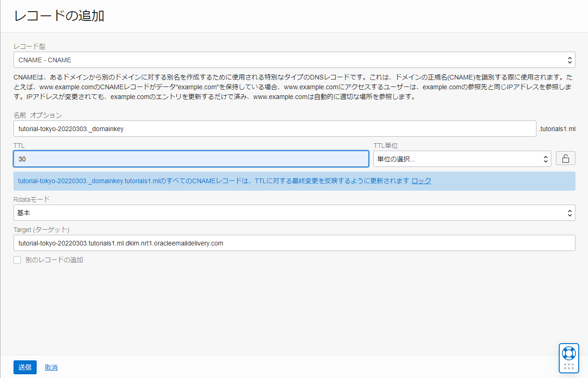Cancel the dialog using the 取消 link
The height and width of the screenshot is (378, 588).
click(x=51, y=367)
